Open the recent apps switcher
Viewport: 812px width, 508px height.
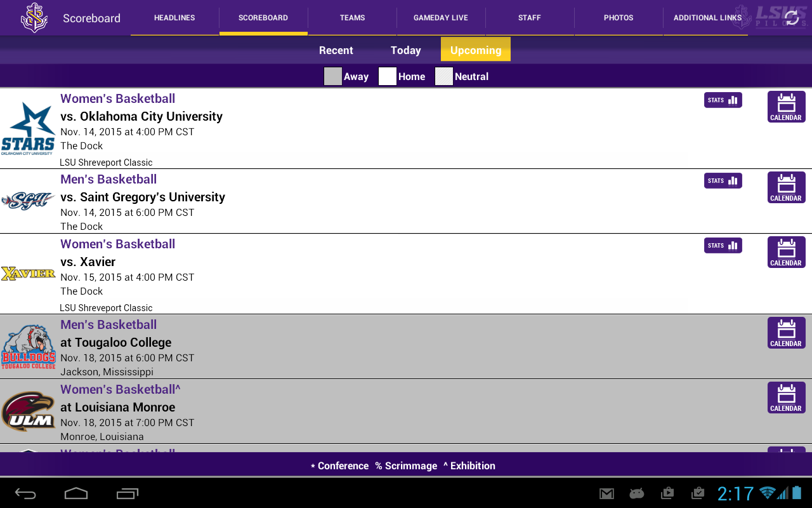click(128, 493)
